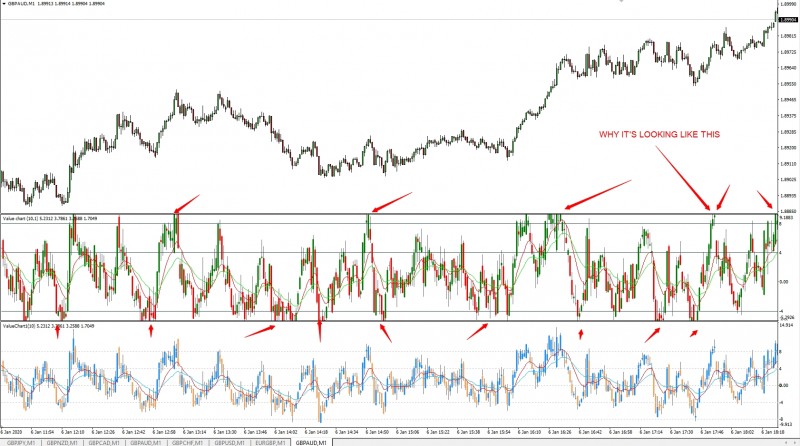Switch to the GBPNZD,M1 chart tab
Screen dimensions: 800x446
(62, 442)
